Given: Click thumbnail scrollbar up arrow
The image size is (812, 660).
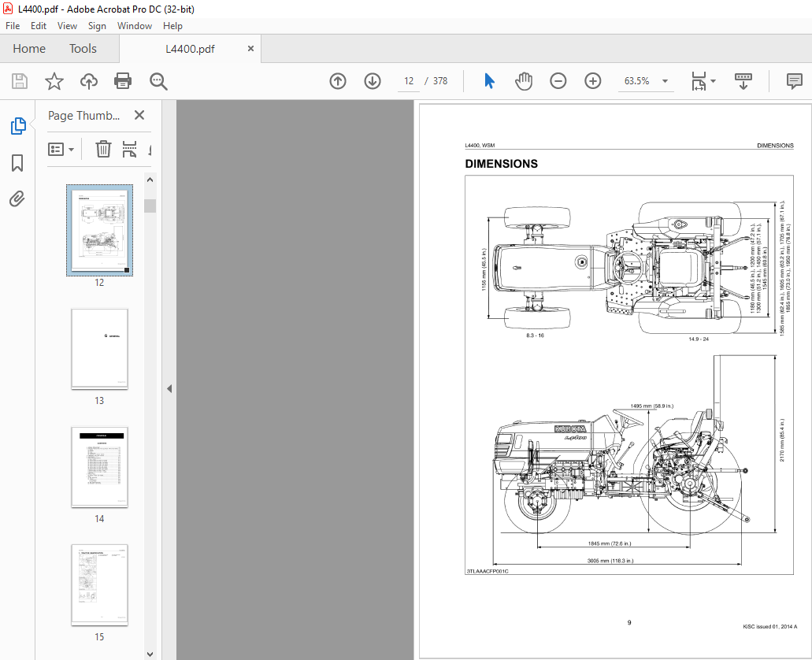Looking at the screenshot, I should click(x=150, y=180).
